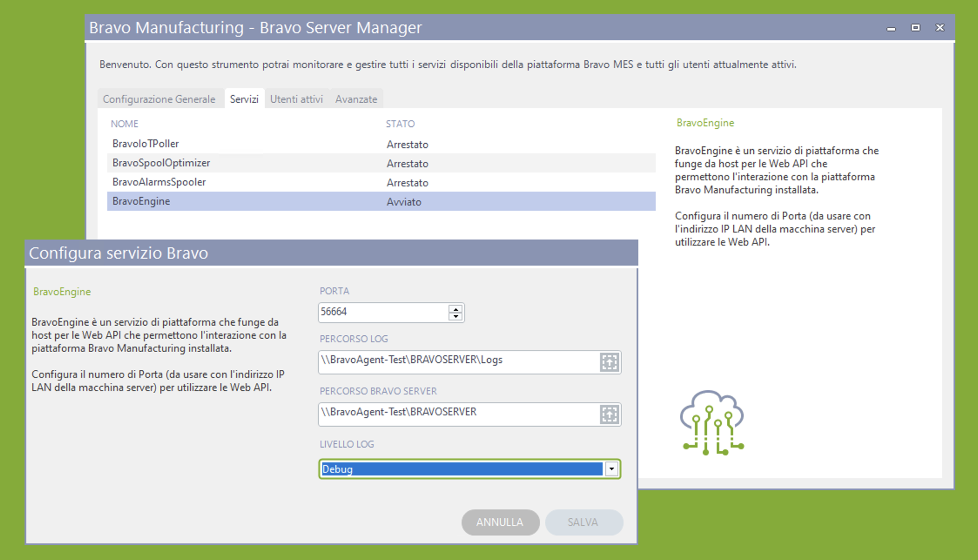The image size is (978, 560).
Task: Select the BravoEngine service row
Action: tap(381, 201)
